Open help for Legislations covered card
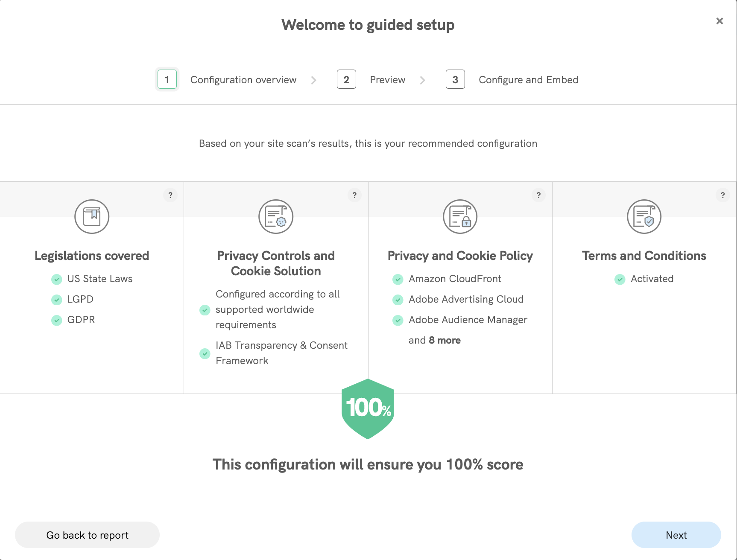Image resolution: width=737 pixels, height=560 pixels. 170,195
